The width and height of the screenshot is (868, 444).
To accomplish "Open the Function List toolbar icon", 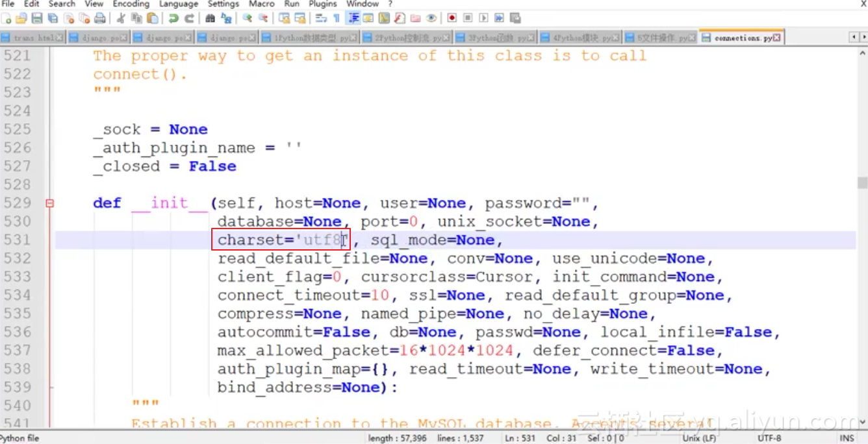I will point(398,18).
